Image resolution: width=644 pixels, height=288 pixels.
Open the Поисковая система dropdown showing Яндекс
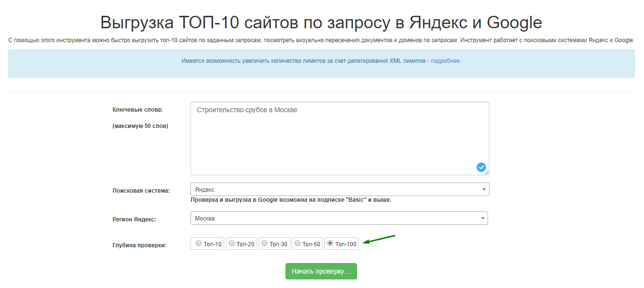(x=340, y=189)
